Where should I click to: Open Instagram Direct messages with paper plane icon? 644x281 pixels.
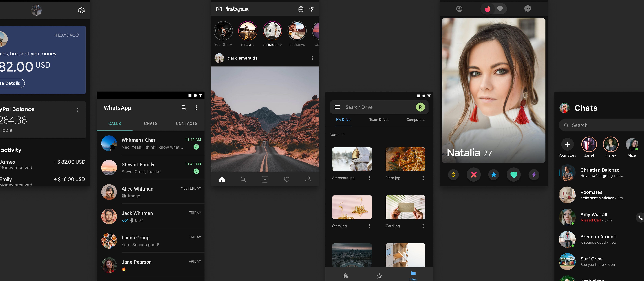[x=311, y=9]
